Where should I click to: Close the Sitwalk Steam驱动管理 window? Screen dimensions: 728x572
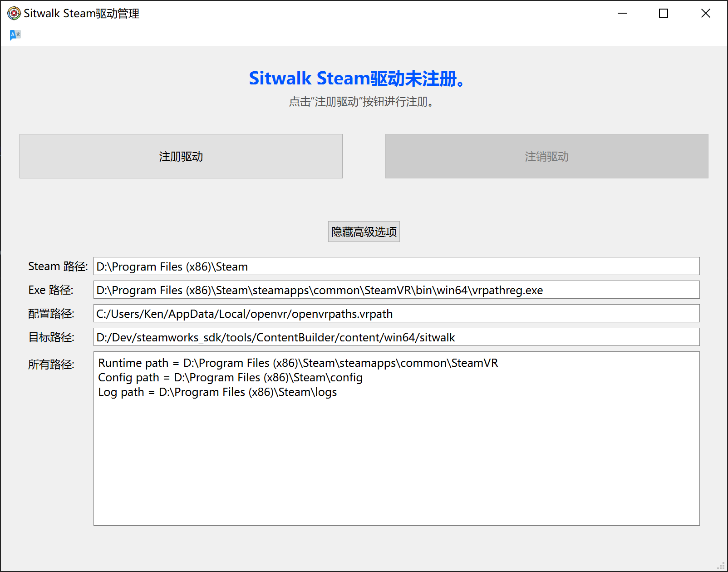click(705, 13)
